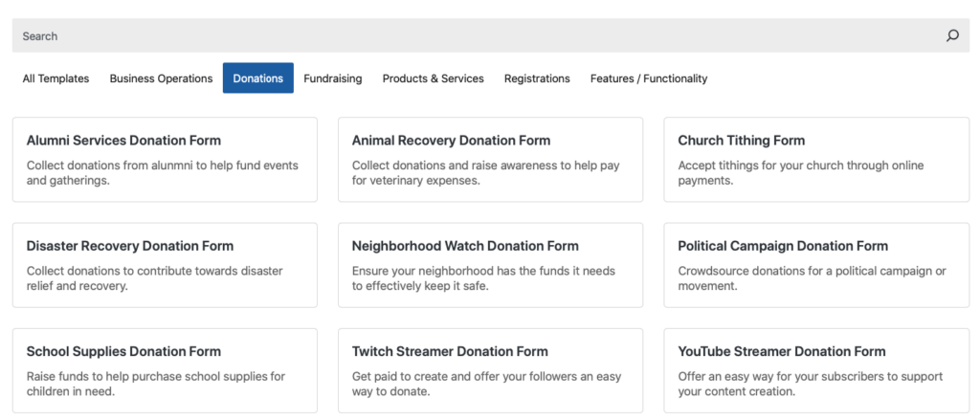Choose the School Supplies Donation Form template
Screen dimensions: 980x420
pos(165,371)
